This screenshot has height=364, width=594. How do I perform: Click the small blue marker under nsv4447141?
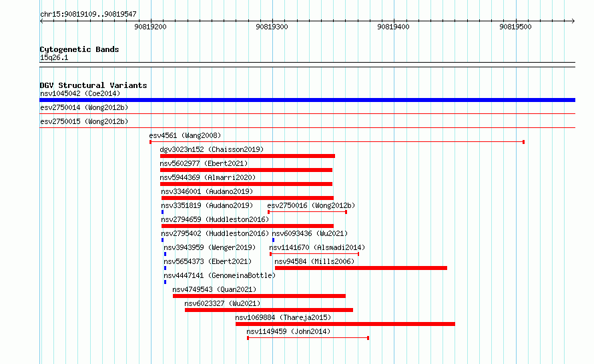point(165,282)
